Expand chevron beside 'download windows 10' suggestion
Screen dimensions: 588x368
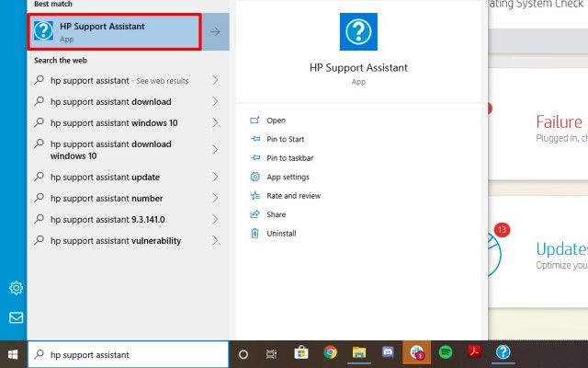(216, 149)
